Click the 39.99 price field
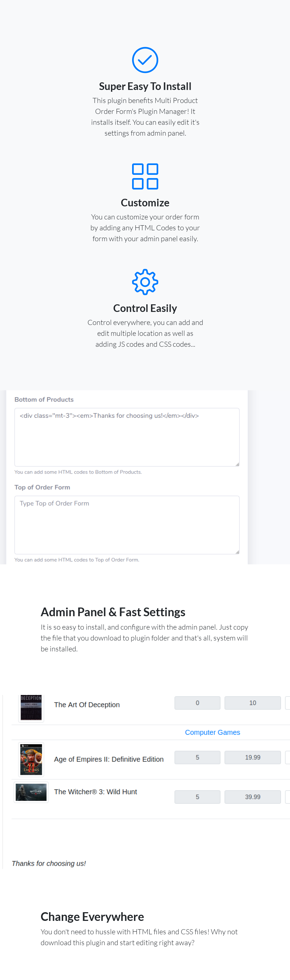 [x=252, y=796]
